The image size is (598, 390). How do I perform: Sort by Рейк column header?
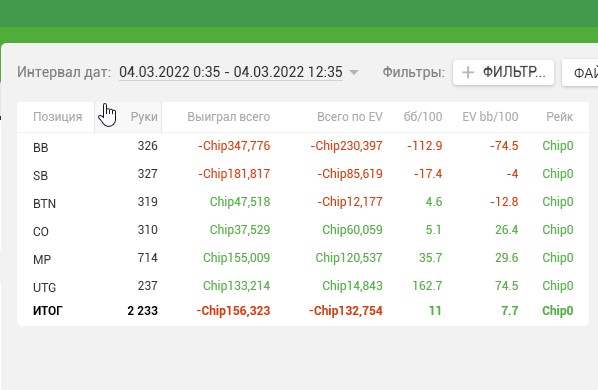click(559, 117)
